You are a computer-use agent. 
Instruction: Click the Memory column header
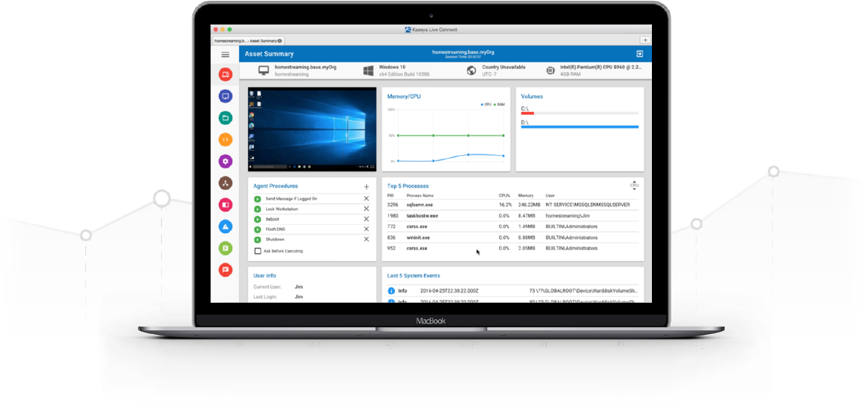(x=526, y=196)
